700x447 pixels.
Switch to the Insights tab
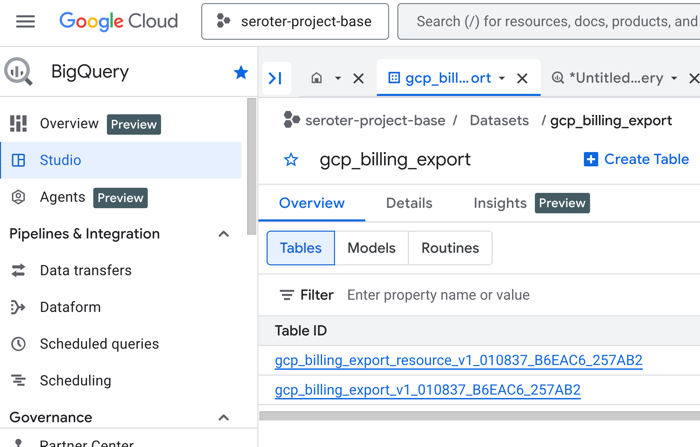click(x=500, y=203)
